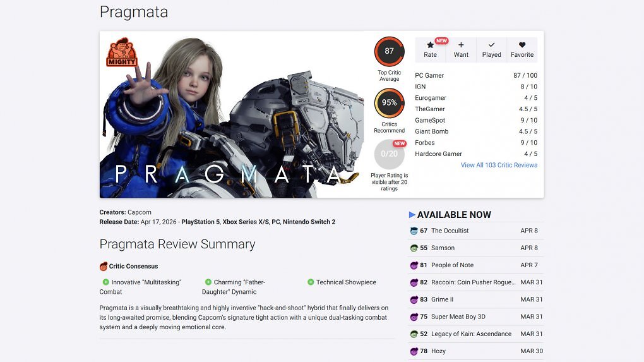
Task: Open Super Meat Boy 3D page
Action: coord(458,317)
